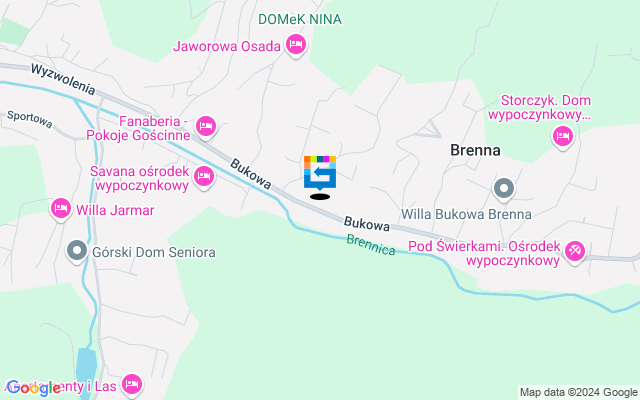This screenshot has height=400, width=640.
Task: Click the Storczyk Dom wypoczynkowy hotel pin
Action: pos(562,136)
